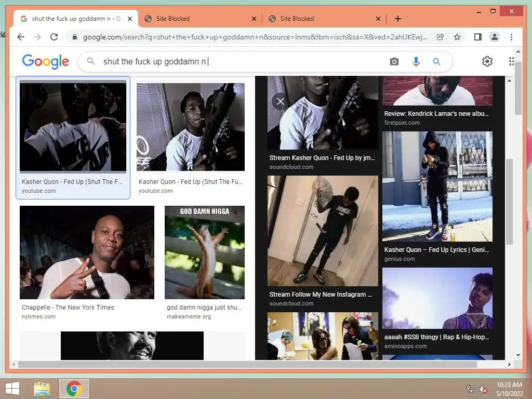Reload the page with refresh icon
The image size is (532, 399).
coord(54,37)
